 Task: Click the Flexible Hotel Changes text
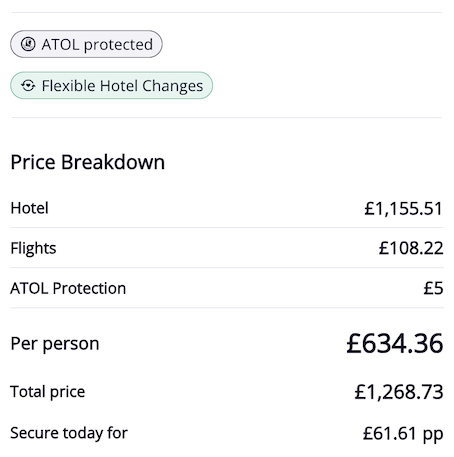122,86
